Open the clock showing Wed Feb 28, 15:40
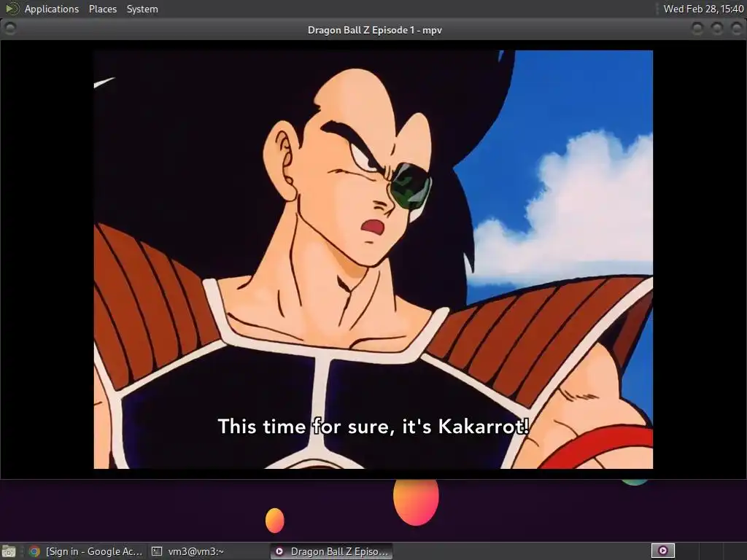747x560 pixels. [x=703, y=9]
